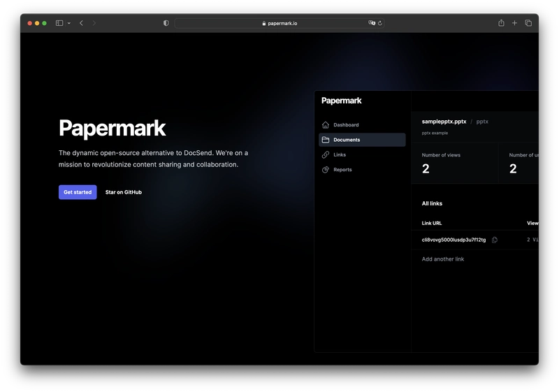The width and height of the screenshot is (559, 392).
Task: Click the Papermark logo in the app sidebar
Action: point(341,101)
